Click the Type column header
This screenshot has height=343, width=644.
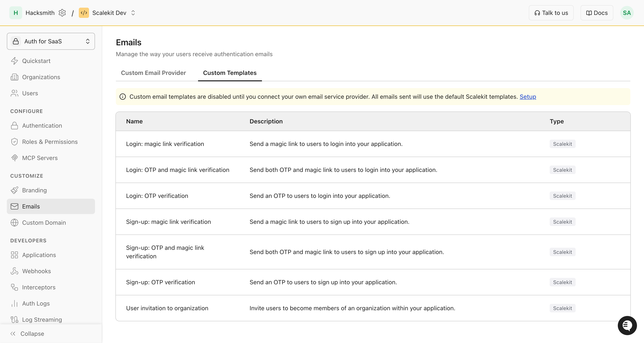[x=556, y=121]
